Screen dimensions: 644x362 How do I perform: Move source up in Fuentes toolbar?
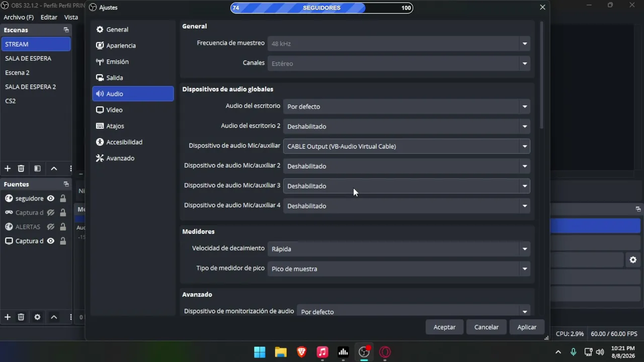click(54, 317)
